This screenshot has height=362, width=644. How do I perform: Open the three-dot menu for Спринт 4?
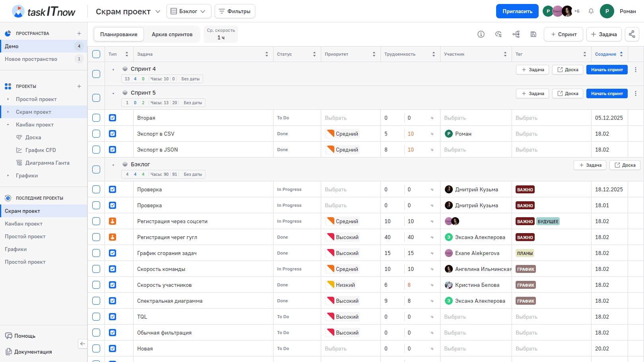636,70
